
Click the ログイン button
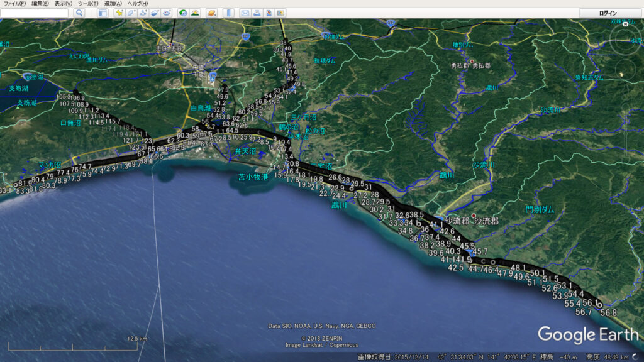click(x=608, y=13)
